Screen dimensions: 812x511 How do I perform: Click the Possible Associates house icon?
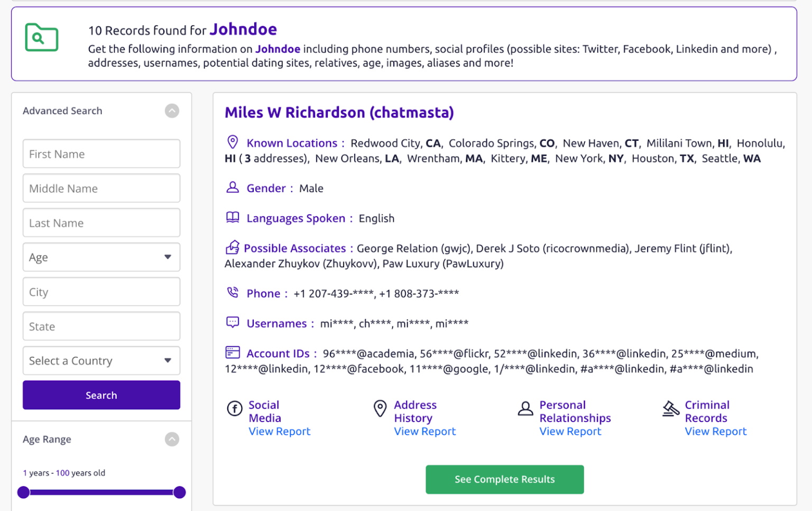click(233, 247)
